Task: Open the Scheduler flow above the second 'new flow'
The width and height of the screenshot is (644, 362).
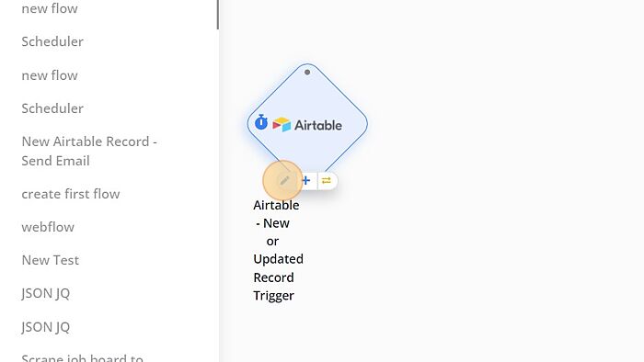Action: click(52, 41)
